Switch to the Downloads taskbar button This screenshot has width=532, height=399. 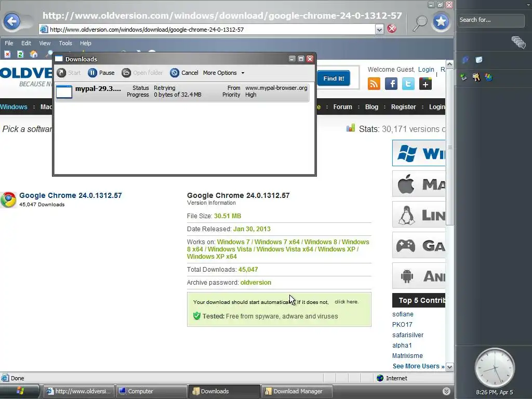[224, 391]
